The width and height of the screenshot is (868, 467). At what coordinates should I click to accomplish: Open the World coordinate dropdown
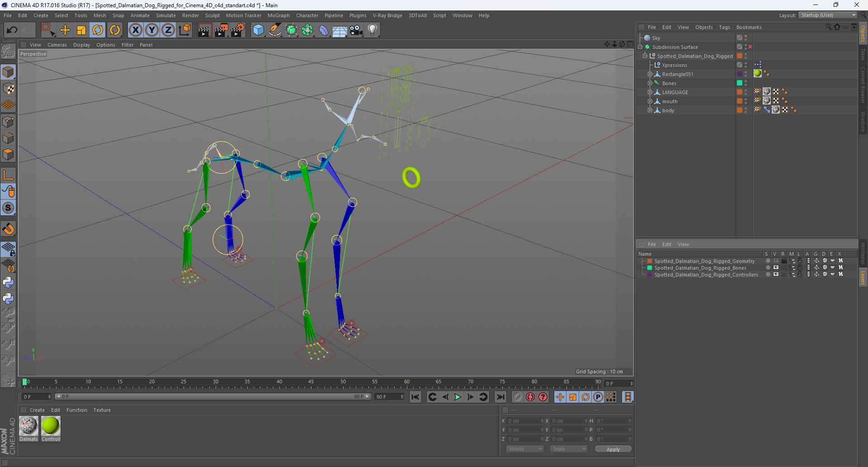click(x=525, y=449)
